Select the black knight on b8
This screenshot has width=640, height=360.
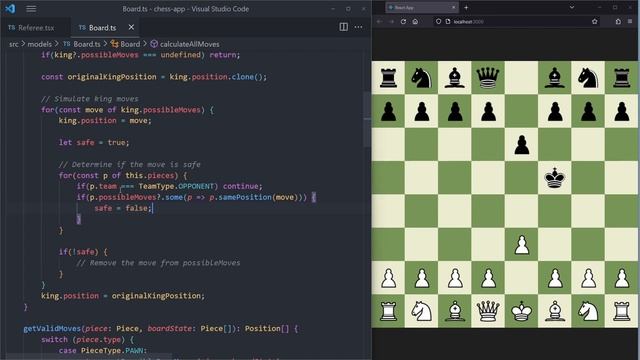point(421,78)
